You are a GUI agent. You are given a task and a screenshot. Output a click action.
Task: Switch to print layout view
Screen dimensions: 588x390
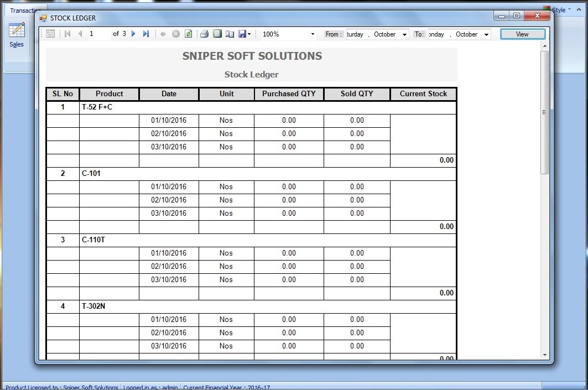tap(217, 34)
